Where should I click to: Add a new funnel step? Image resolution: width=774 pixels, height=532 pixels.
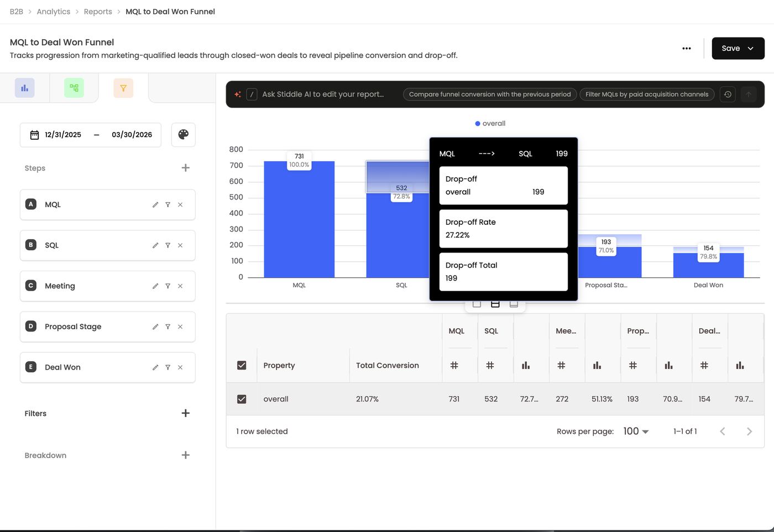(186, 168)
